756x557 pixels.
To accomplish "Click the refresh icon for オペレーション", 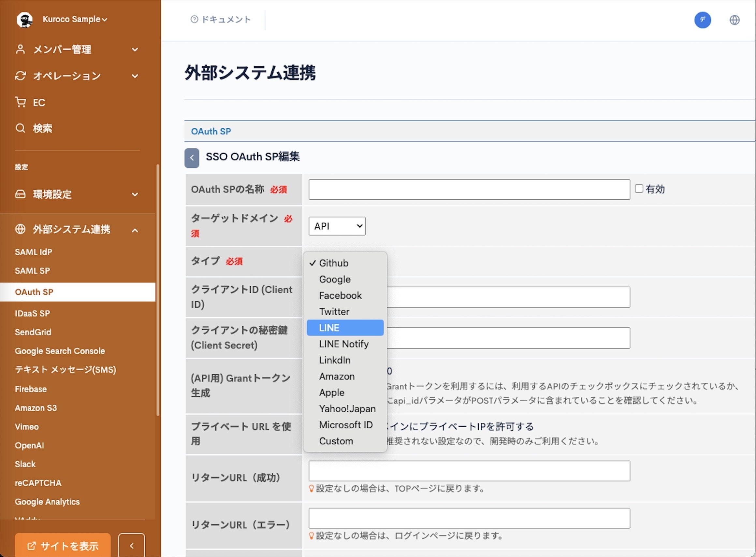I will (20, 76).
